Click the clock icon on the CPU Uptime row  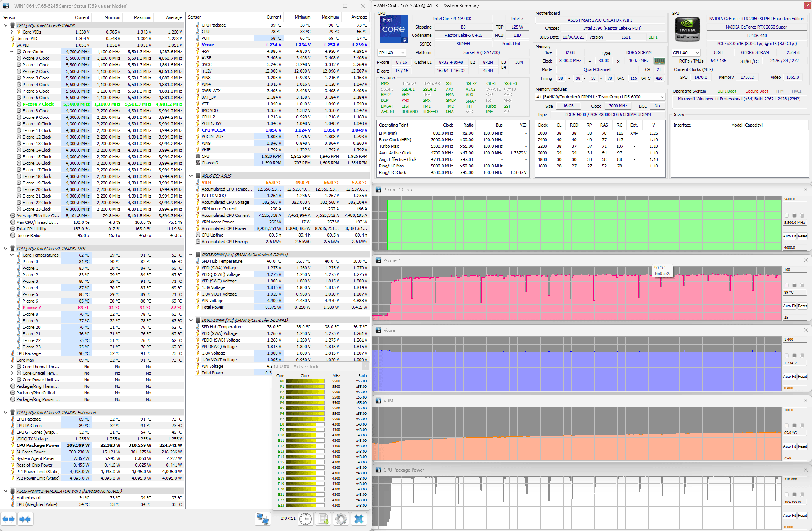(x=198, y=235)
